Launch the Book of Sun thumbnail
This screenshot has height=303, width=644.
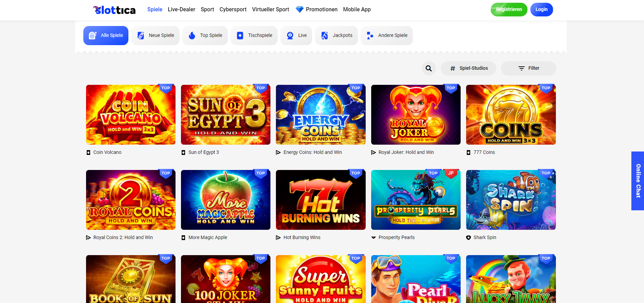tap(131, 279)
